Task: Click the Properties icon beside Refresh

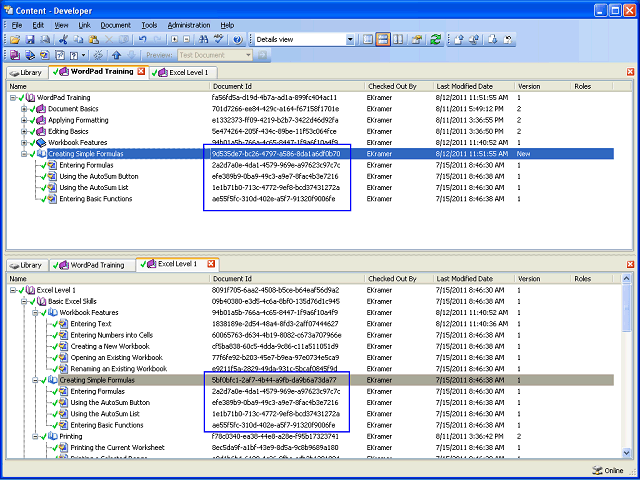Action: (416, 40)
